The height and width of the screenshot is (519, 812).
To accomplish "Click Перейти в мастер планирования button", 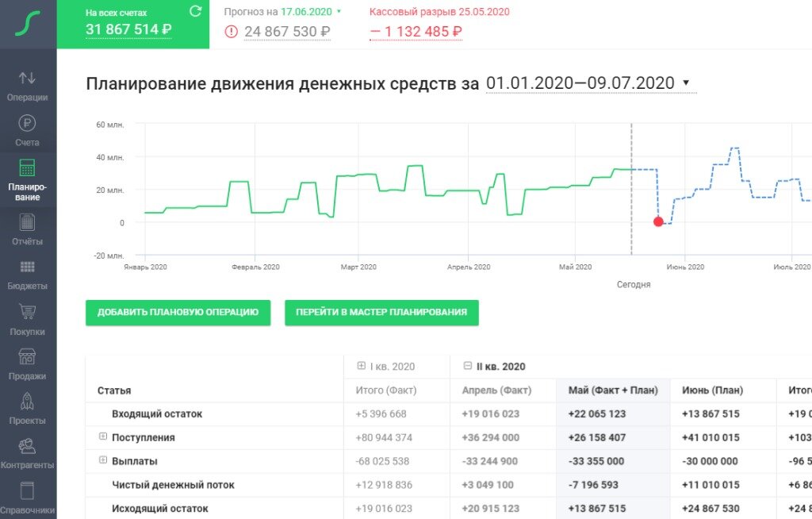I will pos(381,312).
